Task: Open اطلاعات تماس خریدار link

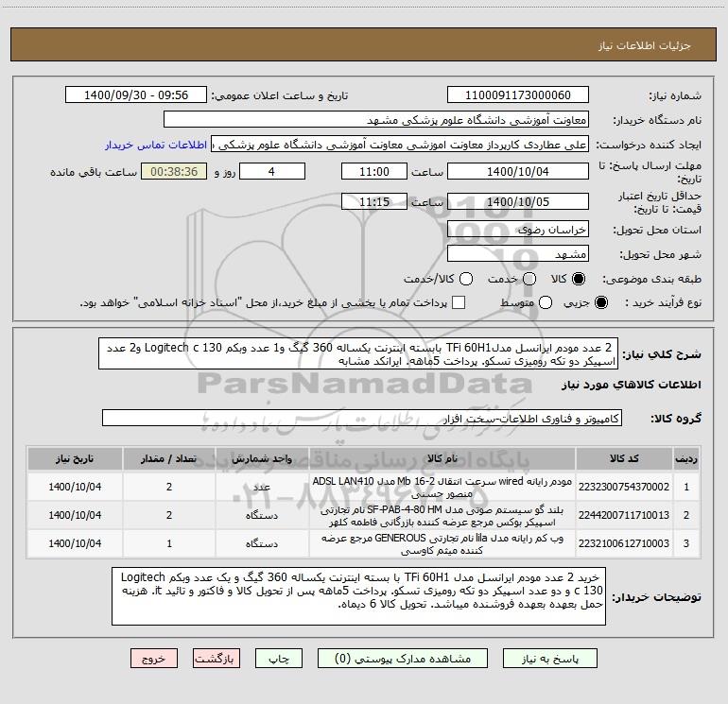Action: click(x=156, y=145)
